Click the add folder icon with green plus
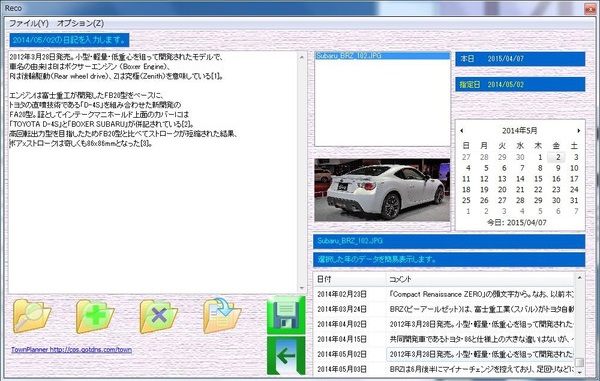 click(x=95, y=316)
